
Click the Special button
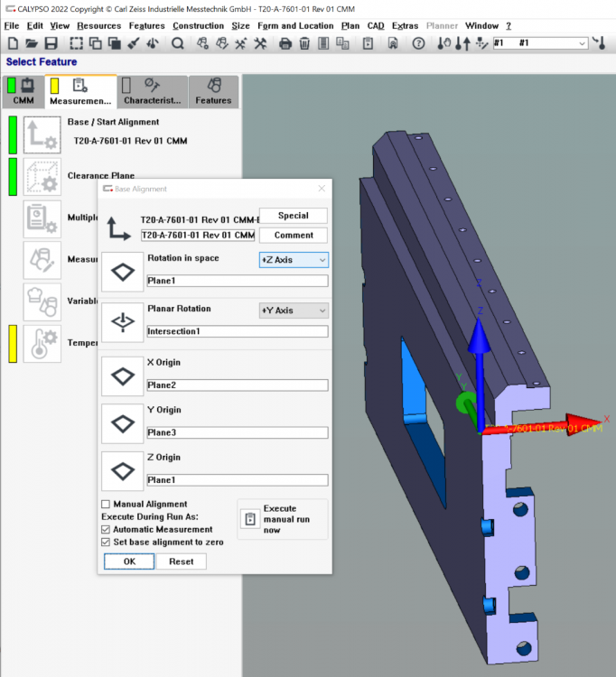[294, 216]
